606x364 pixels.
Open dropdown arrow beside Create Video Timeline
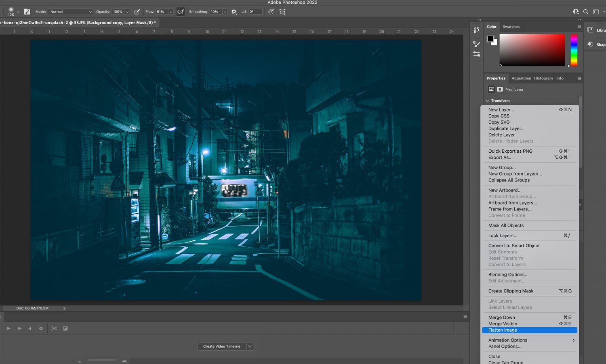(250, 346)
